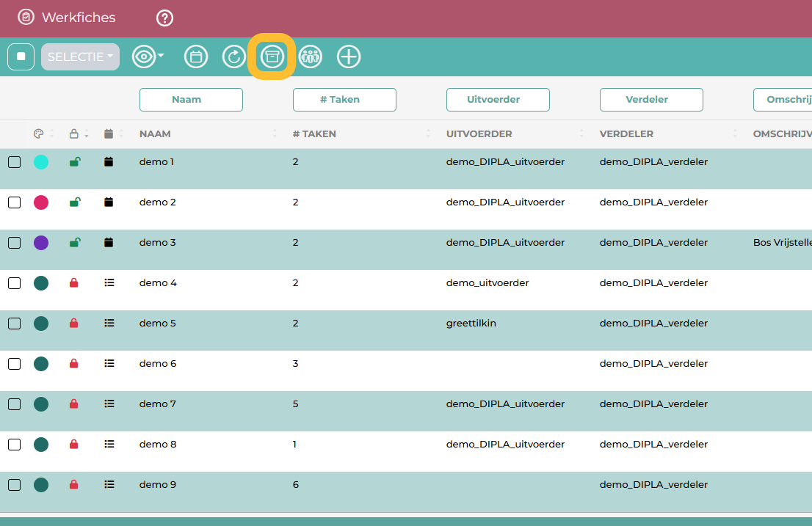Tick the checkbox for demo 8
The image size is (812, 526).
coord(15,445)
